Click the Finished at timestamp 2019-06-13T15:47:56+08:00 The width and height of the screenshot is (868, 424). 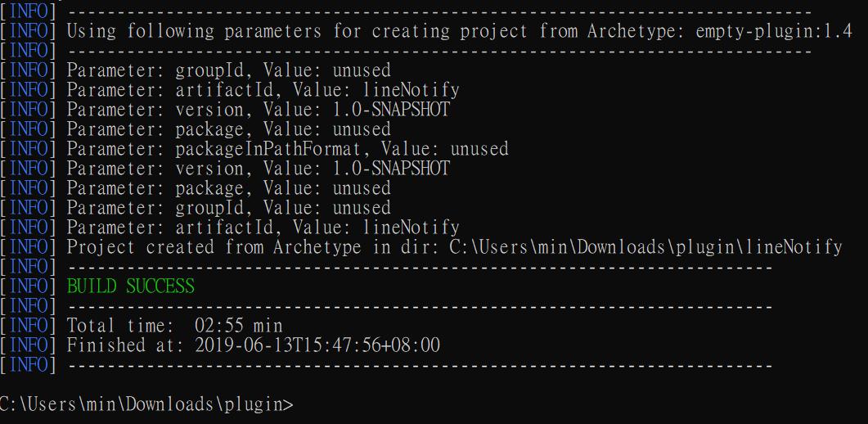(317, 345)
